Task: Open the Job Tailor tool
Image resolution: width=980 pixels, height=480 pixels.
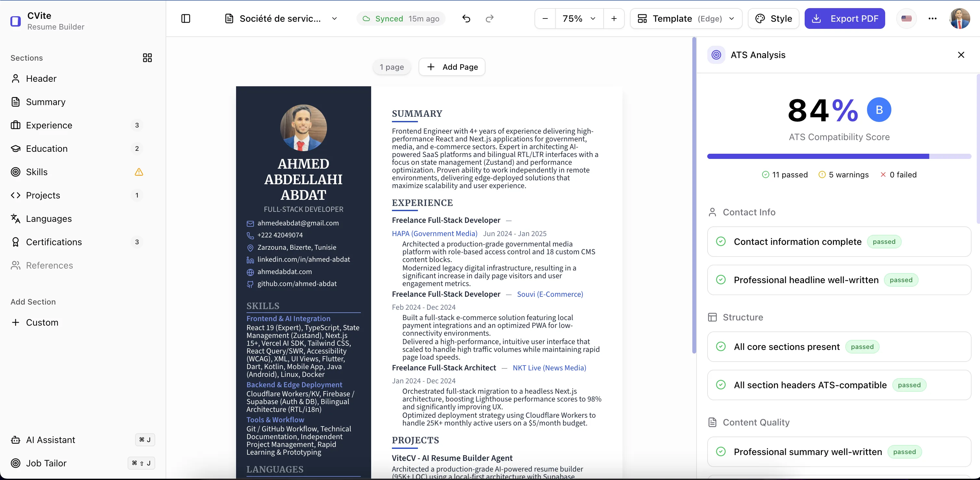Action: click(x=46, y=463)
